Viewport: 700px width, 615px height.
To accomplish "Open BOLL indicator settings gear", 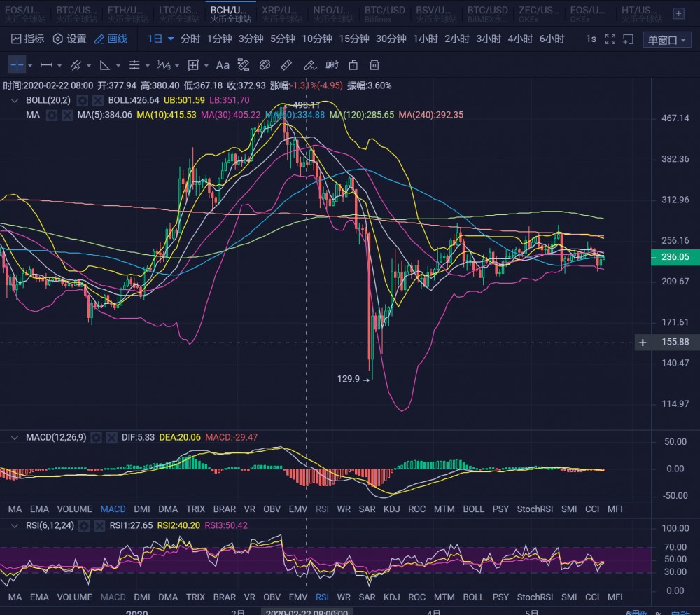I will pos(83,100).
